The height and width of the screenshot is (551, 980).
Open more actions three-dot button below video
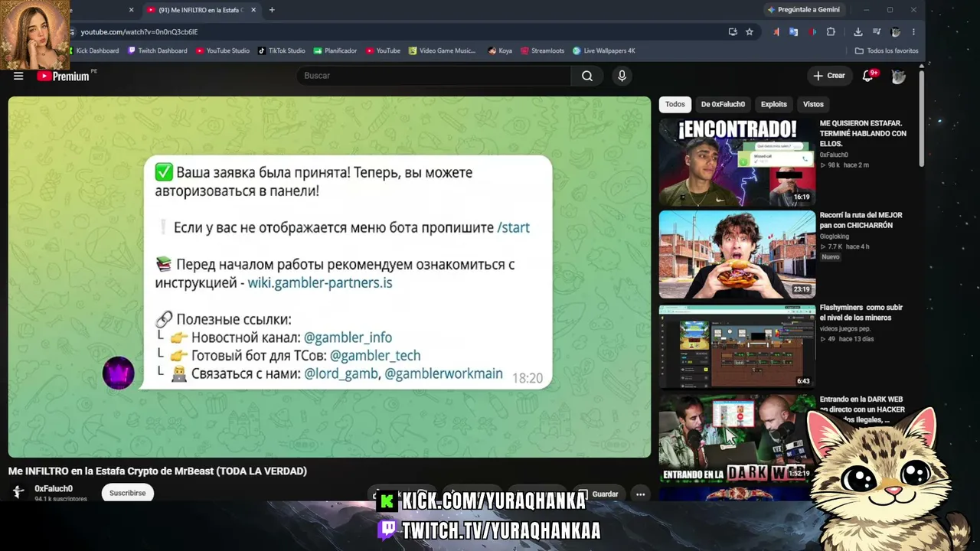[x=641, y=494]
